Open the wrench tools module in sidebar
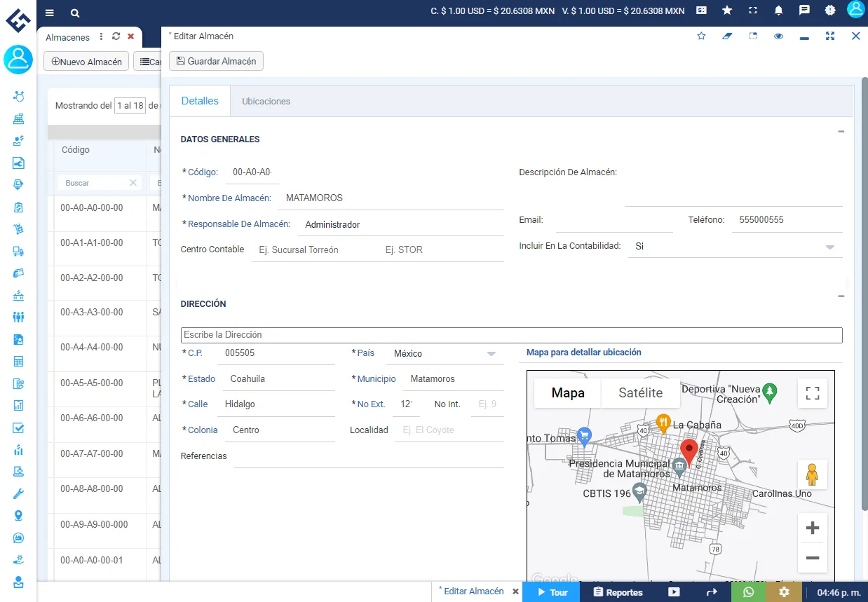The height and width of the screenshot is (602, 868). pyautogui.click(x=18, y=493)
